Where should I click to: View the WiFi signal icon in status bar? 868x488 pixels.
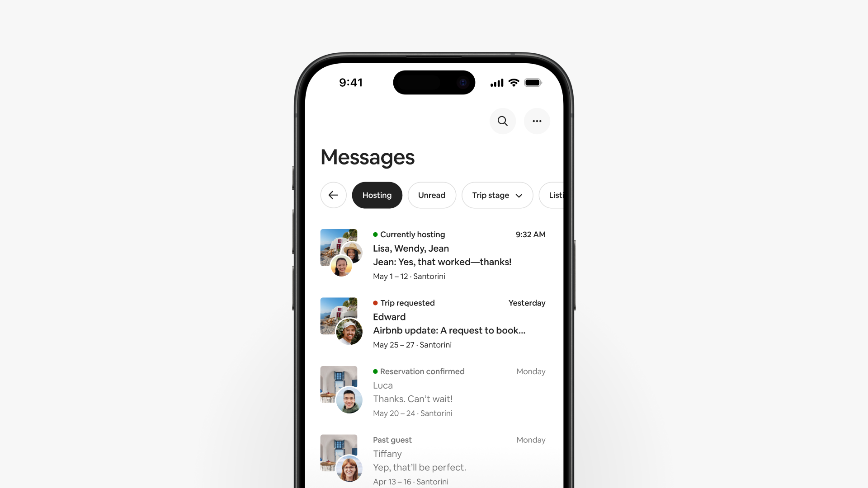pos(513,82)
